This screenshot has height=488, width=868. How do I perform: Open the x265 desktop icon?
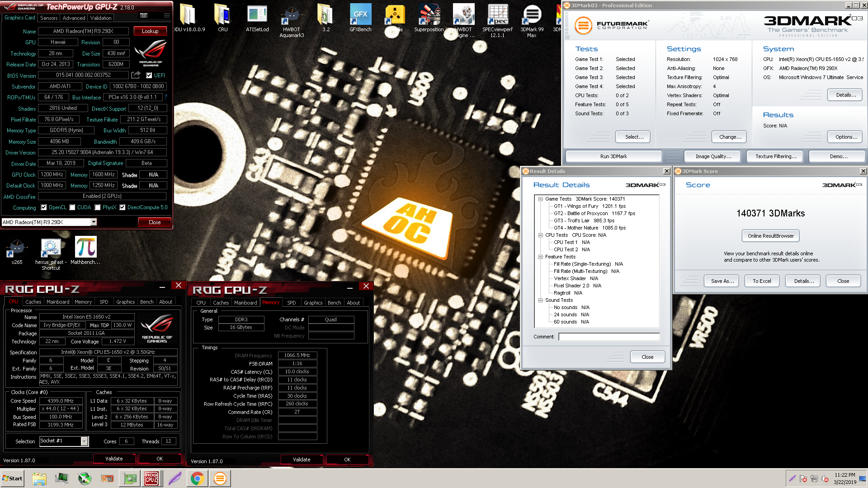pos(17,251)
